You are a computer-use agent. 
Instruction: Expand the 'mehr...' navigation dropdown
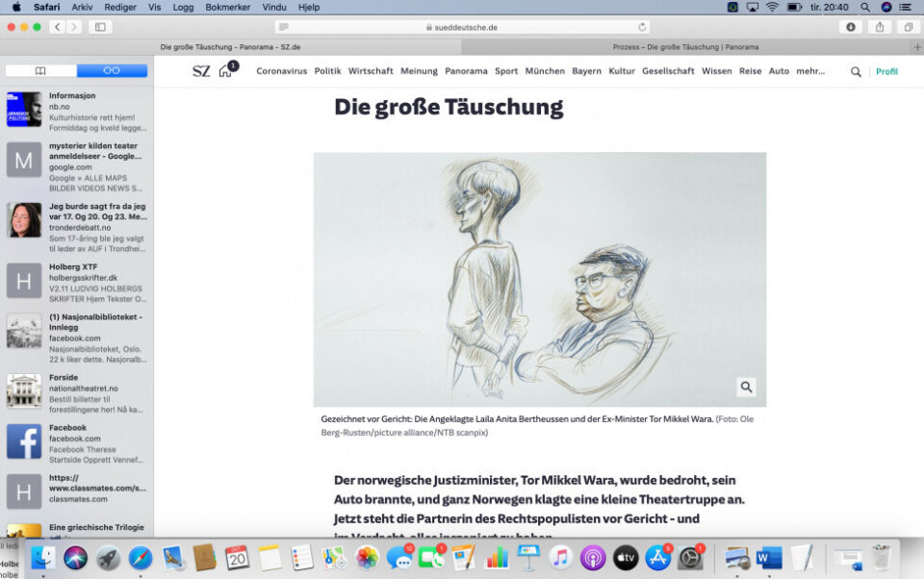click(810, 71)
